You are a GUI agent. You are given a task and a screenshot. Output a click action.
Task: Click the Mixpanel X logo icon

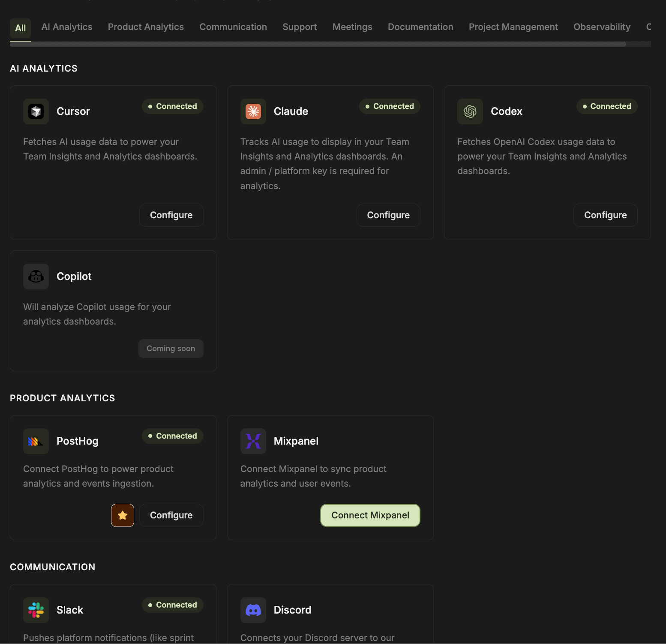point(253,441)
